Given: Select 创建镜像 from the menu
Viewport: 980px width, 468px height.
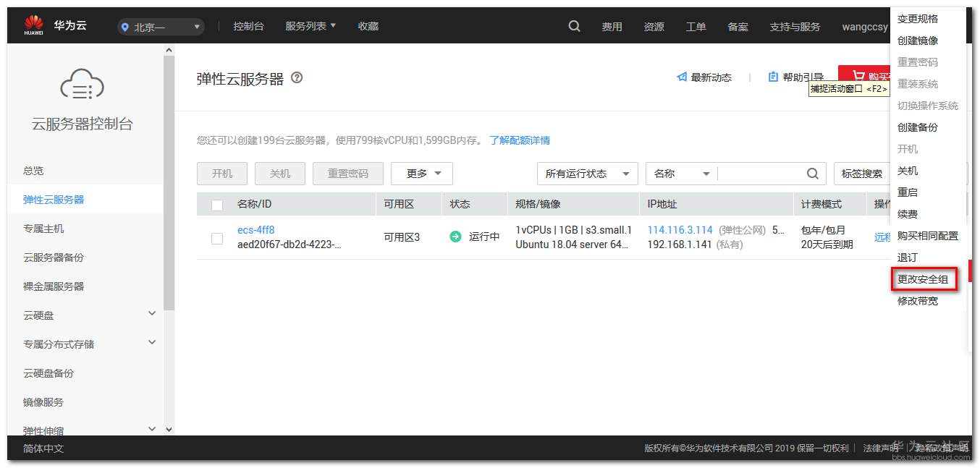Looking at the screenshot, I should point(918,41).
